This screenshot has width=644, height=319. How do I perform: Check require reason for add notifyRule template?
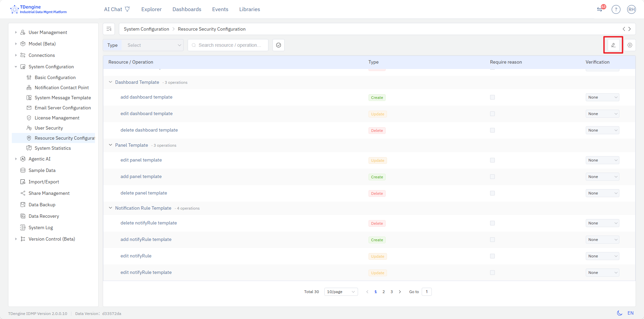492,240
